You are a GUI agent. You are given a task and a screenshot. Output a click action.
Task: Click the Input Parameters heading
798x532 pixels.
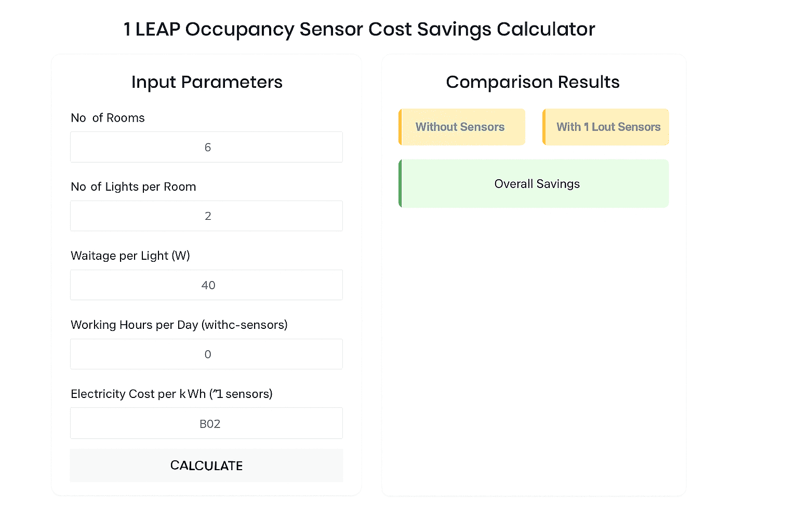click(207, 82)
